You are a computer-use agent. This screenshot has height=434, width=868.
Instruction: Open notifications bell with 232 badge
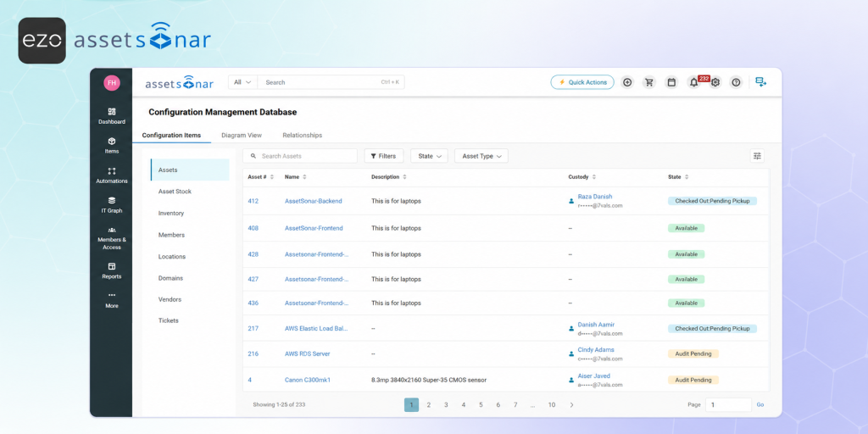[693, 82]
